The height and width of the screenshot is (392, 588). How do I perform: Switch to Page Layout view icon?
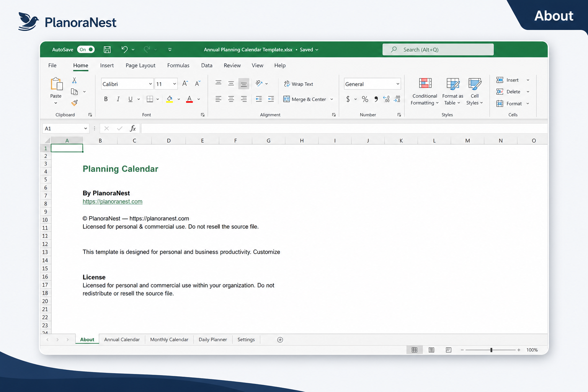[x=431, y=350]
